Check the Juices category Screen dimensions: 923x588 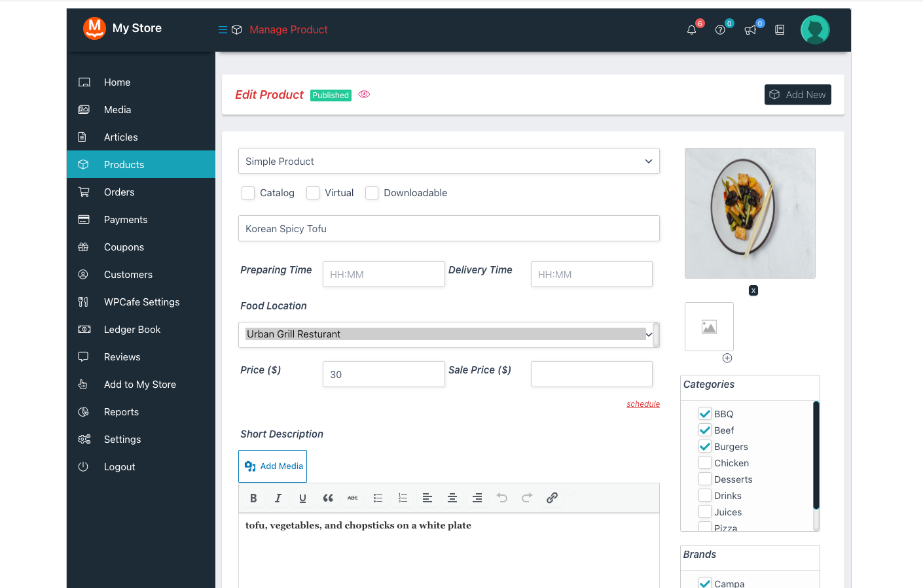pos(705,511)
